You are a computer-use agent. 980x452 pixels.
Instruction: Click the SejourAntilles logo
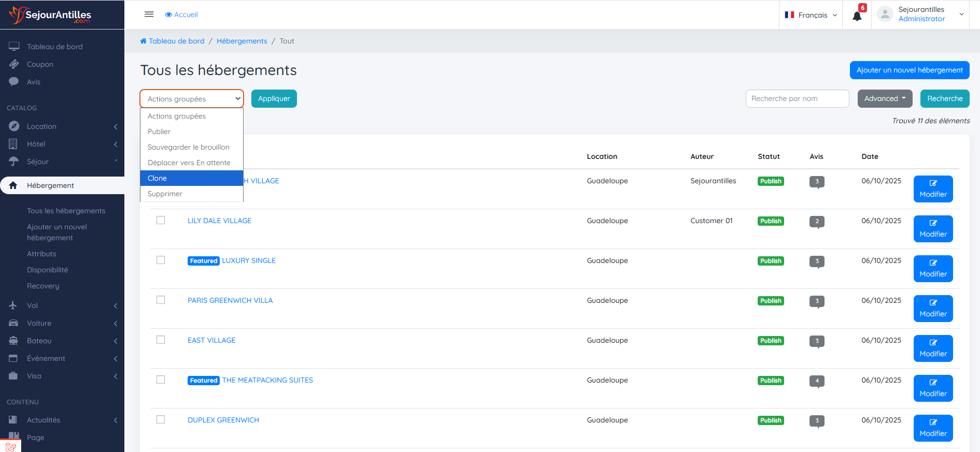pyautogui.click(x=50, y=15)
